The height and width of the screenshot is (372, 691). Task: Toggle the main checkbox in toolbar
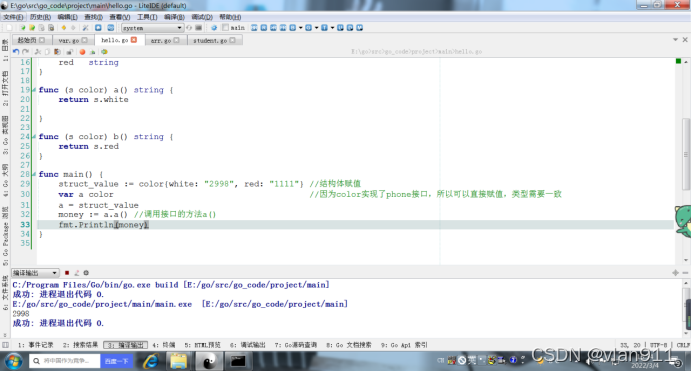[x=226, y=27]
